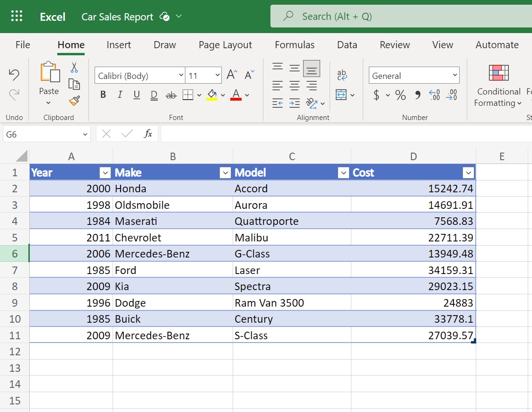Apply the Accounting dollar format icon
This screenshot has width=532, height=412.
(x=377, y=95)
